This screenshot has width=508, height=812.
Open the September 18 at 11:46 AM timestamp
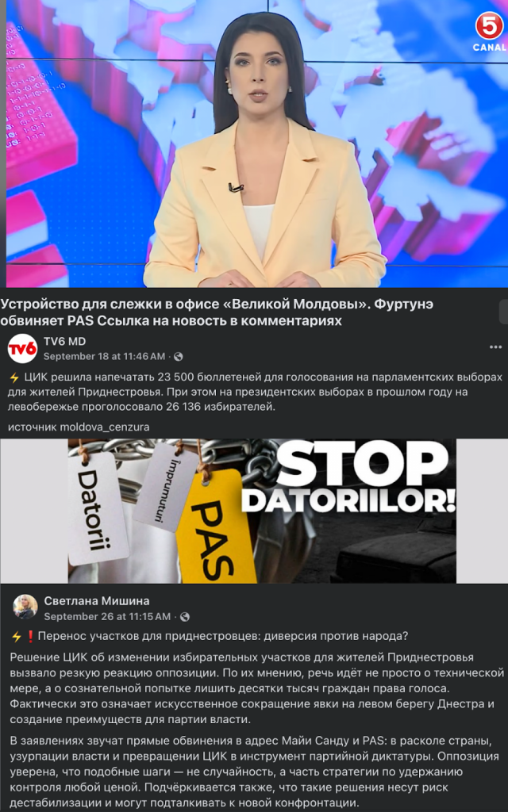point(104,356)
